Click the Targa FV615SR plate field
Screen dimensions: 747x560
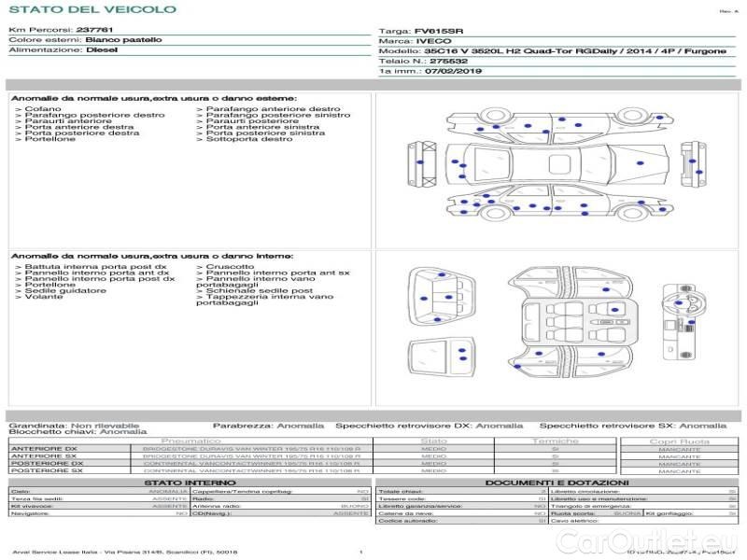(x=425, y=31)
